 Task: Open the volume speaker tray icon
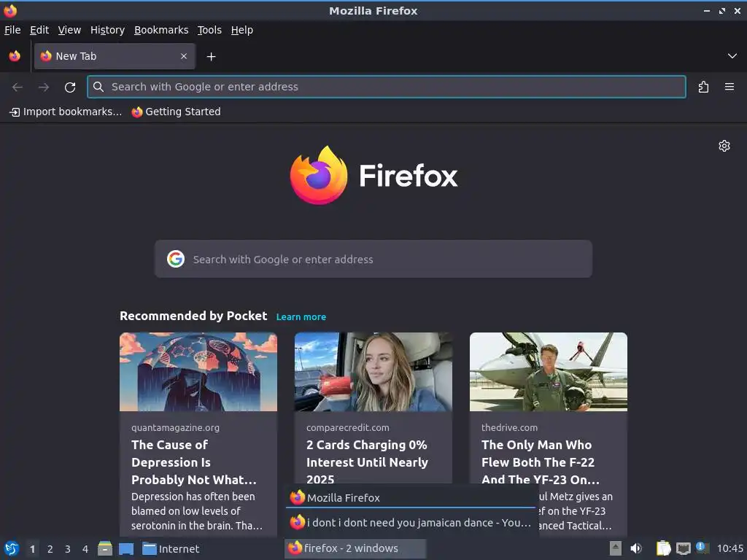(x=636, y=548)
